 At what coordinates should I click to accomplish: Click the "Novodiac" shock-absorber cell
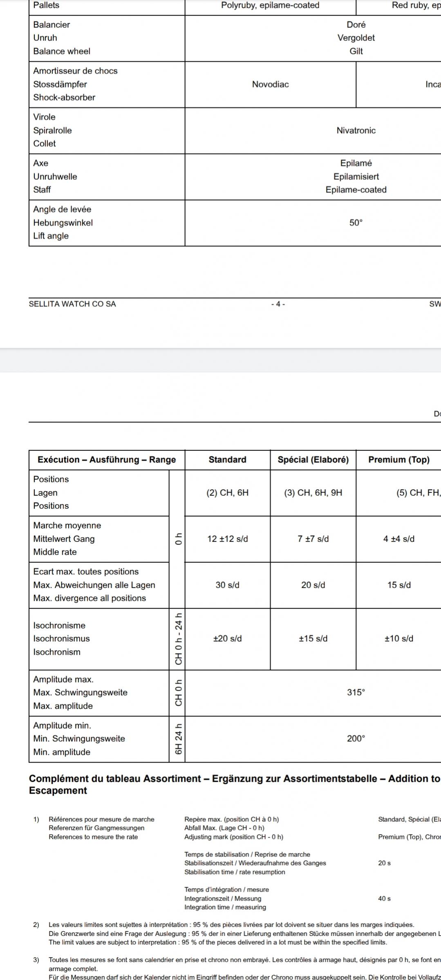click(x=270, y=84)
